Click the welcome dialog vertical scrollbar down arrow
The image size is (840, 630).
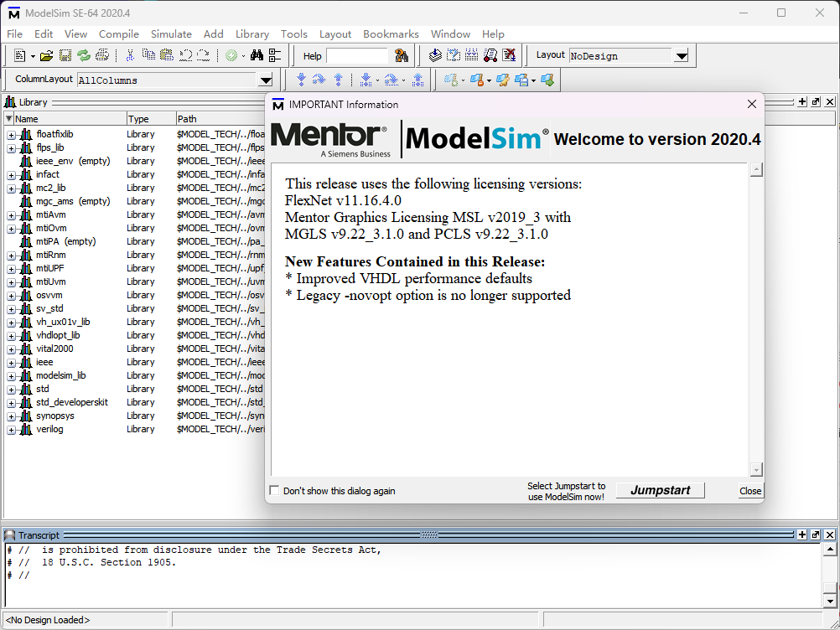756,469
